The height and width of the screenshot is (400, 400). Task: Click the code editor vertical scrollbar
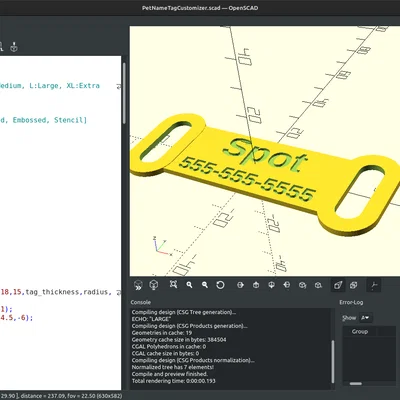pos(124,93)
